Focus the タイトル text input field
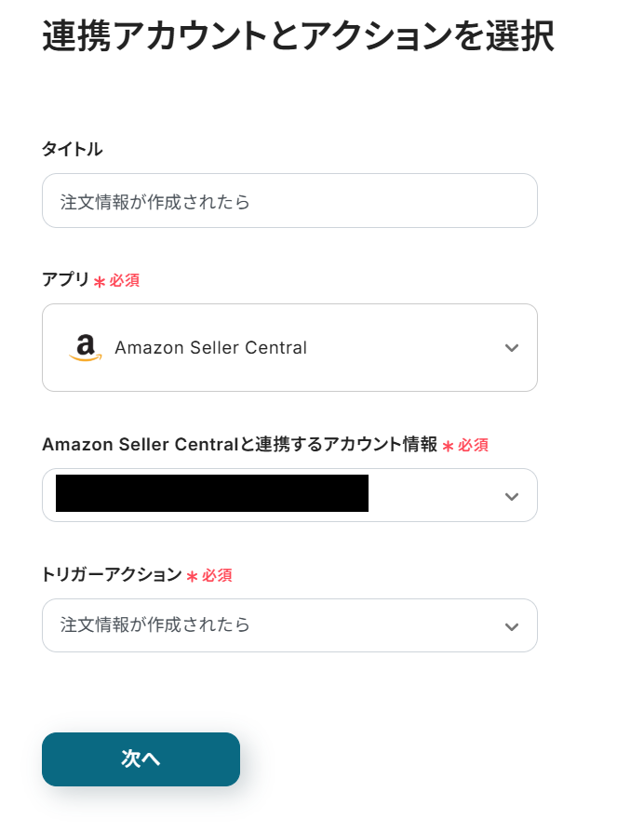This screenshot has height=832, width=644. pyautogui.click(x=289, y=201)
